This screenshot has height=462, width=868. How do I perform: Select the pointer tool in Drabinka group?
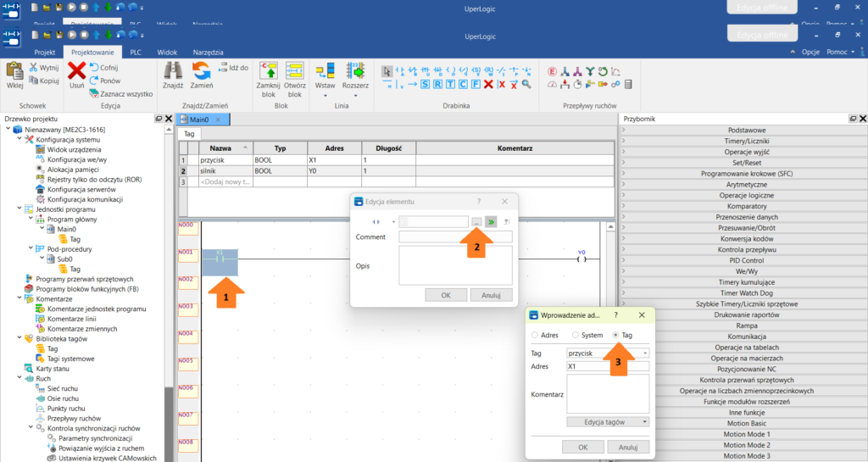387,71
